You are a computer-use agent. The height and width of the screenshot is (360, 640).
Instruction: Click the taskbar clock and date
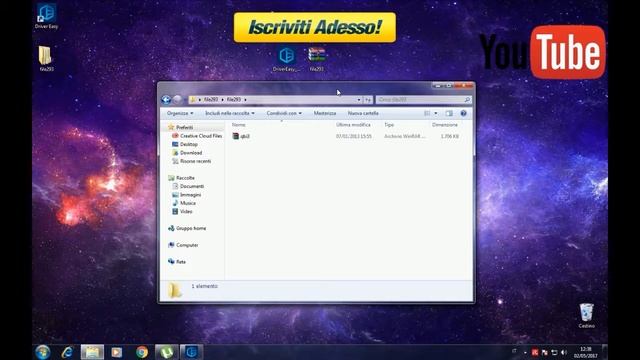point(586,352)
